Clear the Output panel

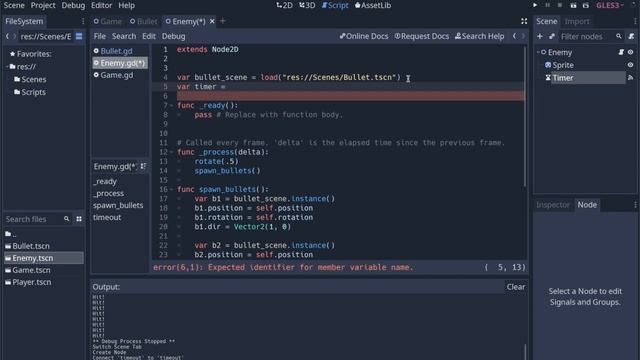pos(516,287)
